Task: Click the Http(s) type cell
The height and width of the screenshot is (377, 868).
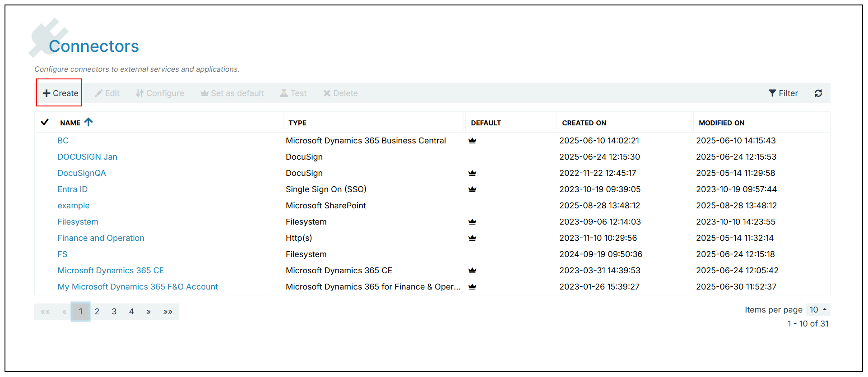Action: click(x=299, y=238)
